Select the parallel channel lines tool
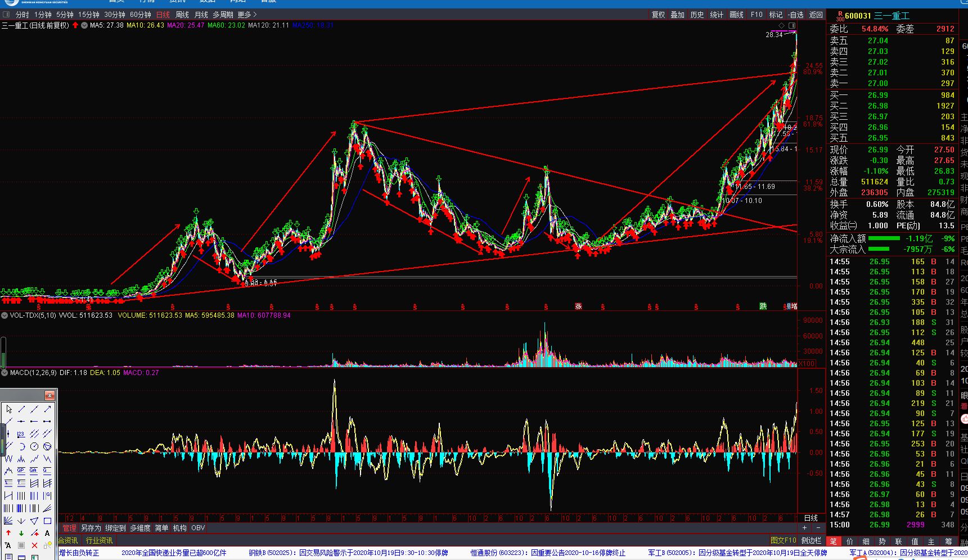968x560 pixels. (34, 433)
